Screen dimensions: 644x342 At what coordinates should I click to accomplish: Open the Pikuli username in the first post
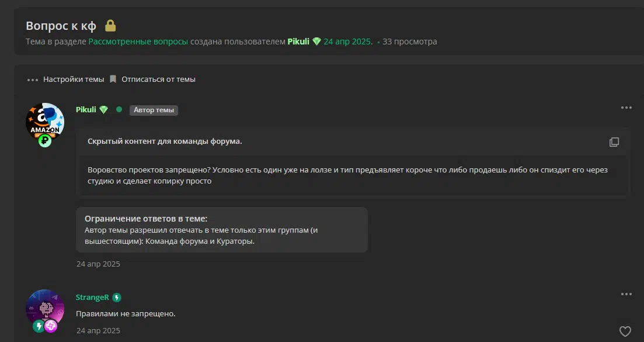coord(86,109)
